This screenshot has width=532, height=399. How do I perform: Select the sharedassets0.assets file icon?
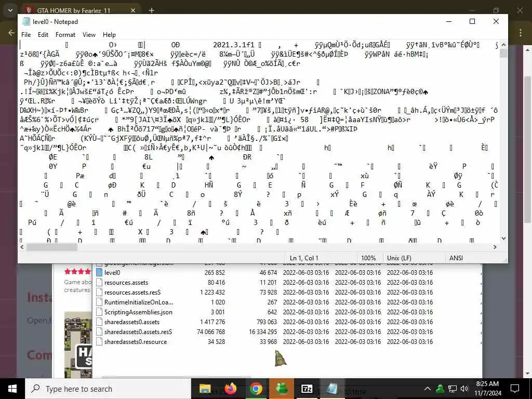(x=99, y=322)
